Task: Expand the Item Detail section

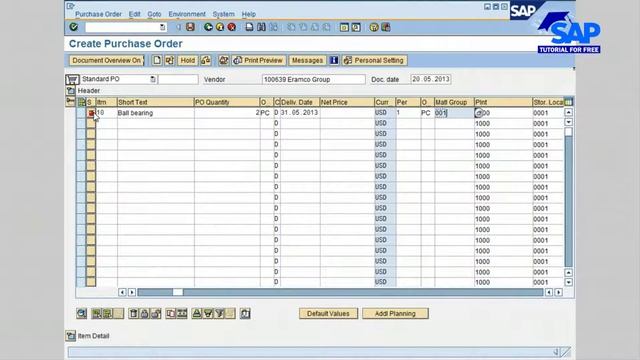Action: coord(71,336)
